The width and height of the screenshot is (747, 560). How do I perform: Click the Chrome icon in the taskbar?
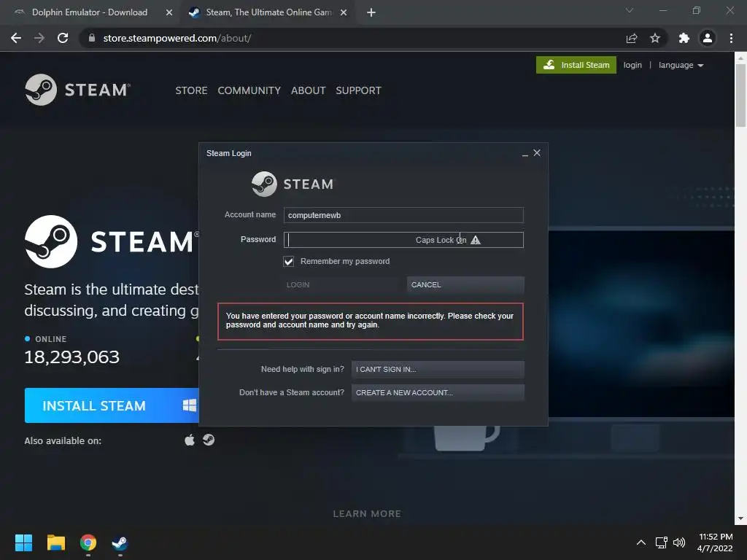coord(88,542)
